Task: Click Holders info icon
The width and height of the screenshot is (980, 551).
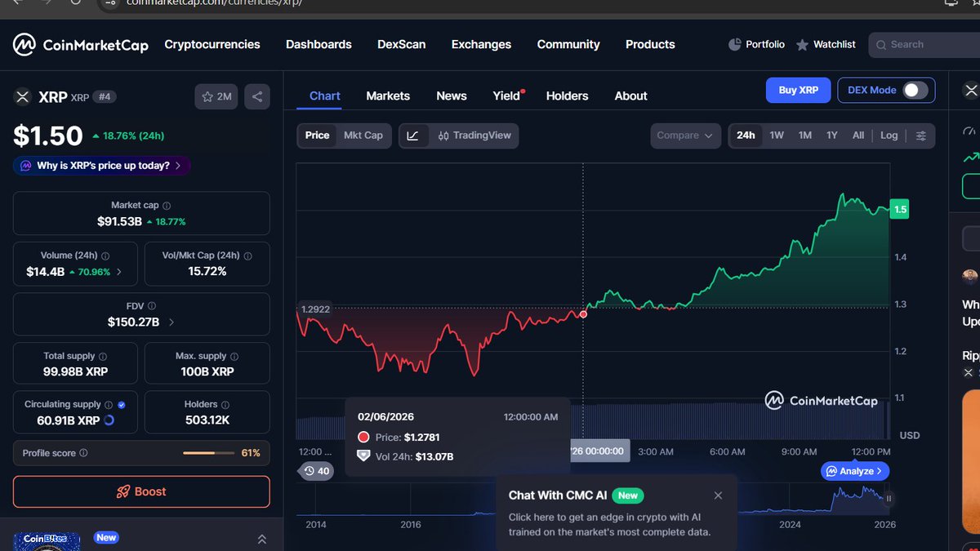Action: pos(225,404)
